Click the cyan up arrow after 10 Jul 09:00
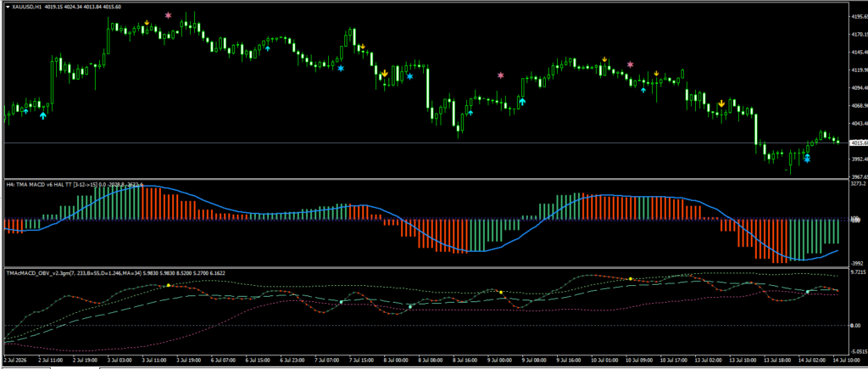Image resolution: width=868 pixels, height=369 pixels. pos(643,90)
